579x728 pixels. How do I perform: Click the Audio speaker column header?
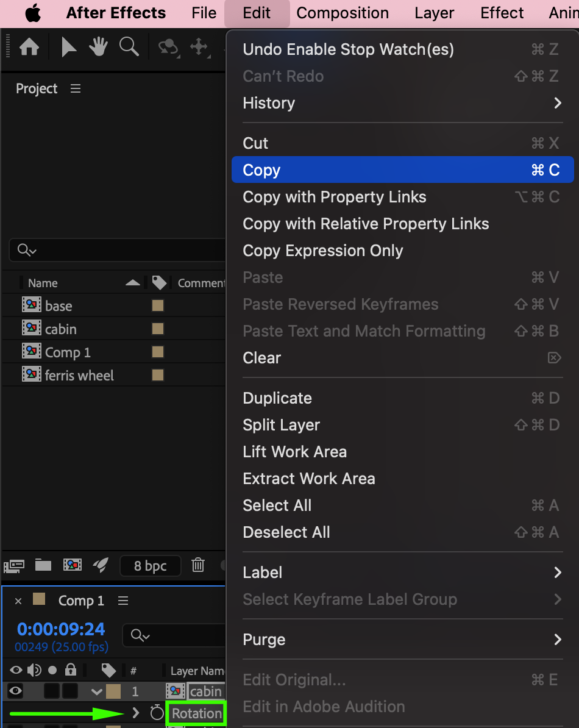(34, 670)
